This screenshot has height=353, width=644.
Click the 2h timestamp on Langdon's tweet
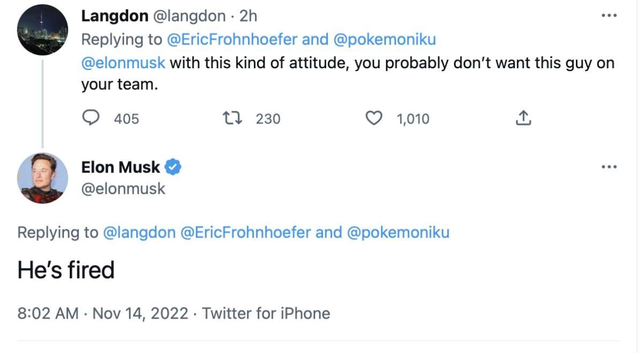click(x=248, y=16)
